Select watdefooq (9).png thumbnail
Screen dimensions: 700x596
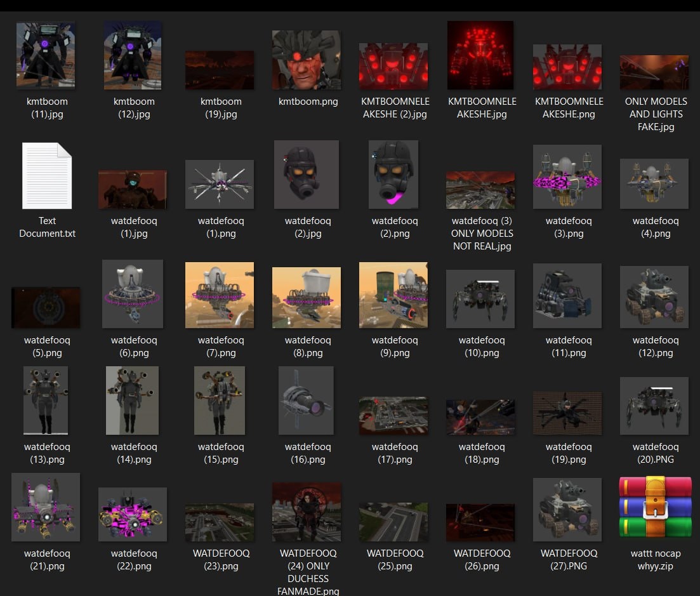point(393,295)
